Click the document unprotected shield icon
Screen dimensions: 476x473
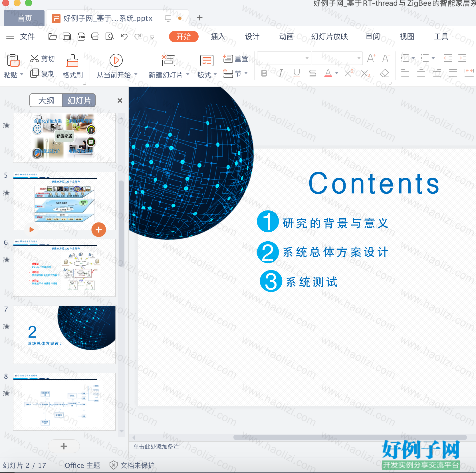pos(113,465)
